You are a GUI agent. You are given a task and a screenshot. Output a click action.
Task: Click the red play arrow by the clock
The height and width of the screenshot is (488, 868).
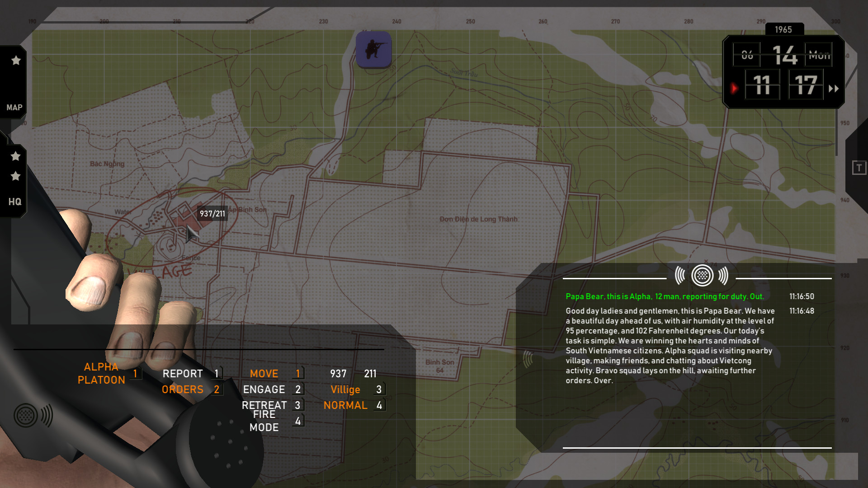(x=734, y=88)
